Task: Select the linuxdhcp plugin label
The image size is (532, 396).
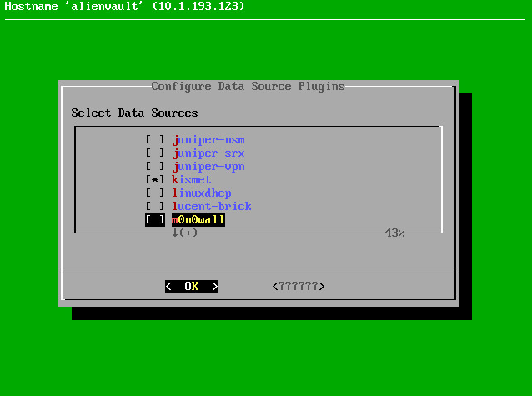Action: [x=202, y=193]
